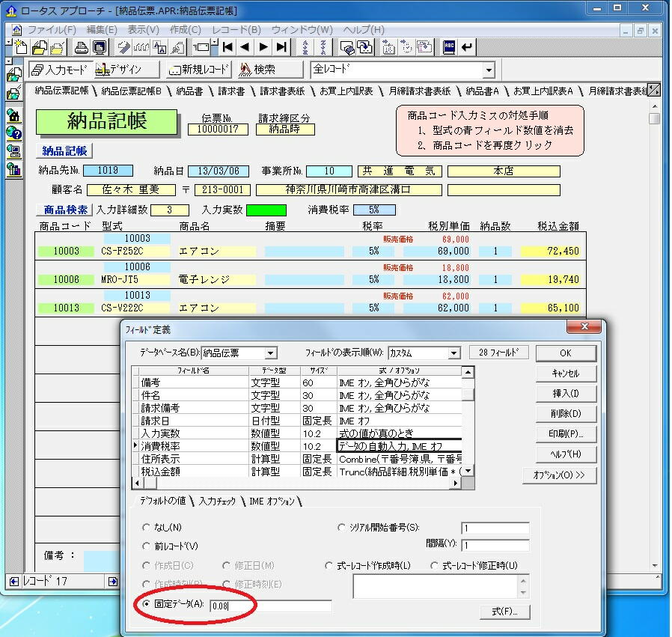Open the フィールドの表示順 dropdown
The width and height of the screenshot is (672, 637).
[x=453, y=353]
